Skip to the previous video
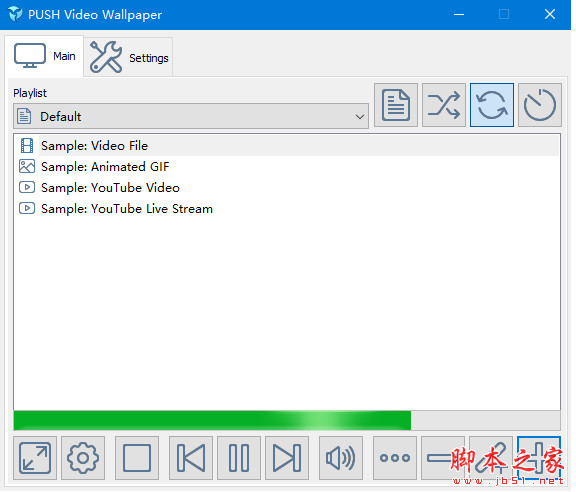 (191, 458)
